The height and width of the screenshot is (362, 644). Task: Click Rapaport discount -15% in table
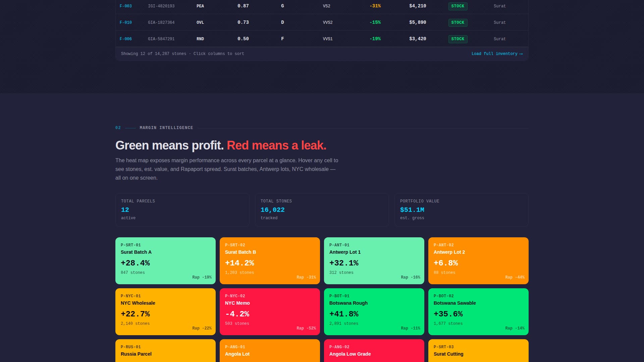[375, 22]
